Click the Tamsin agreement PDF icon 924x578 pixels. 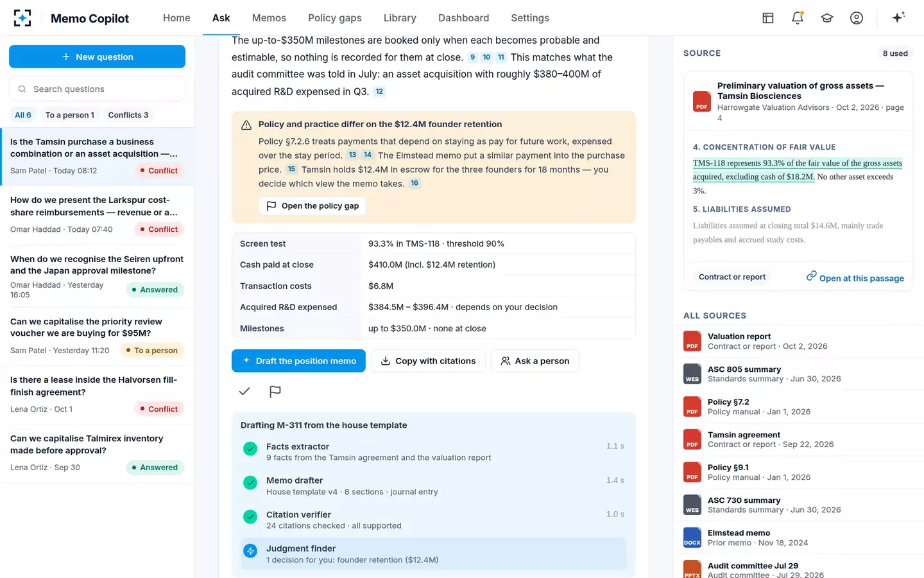coord(692,439)
